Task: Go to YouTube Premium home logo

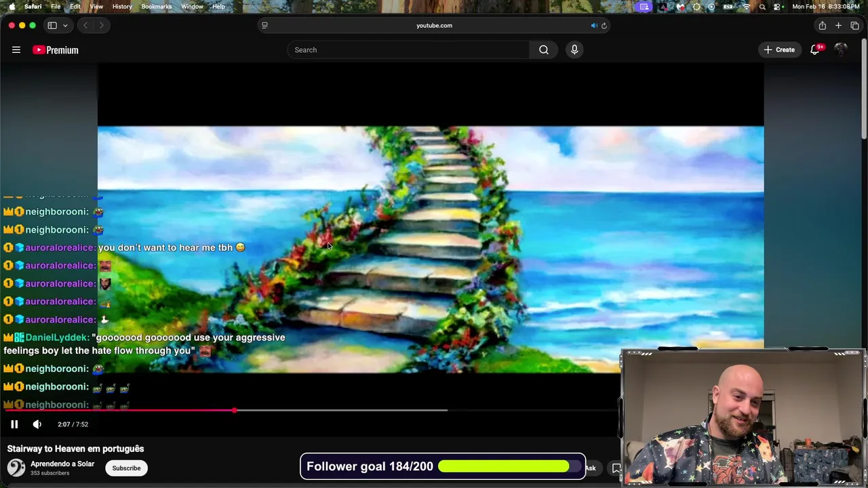Action: click(56, 50)
